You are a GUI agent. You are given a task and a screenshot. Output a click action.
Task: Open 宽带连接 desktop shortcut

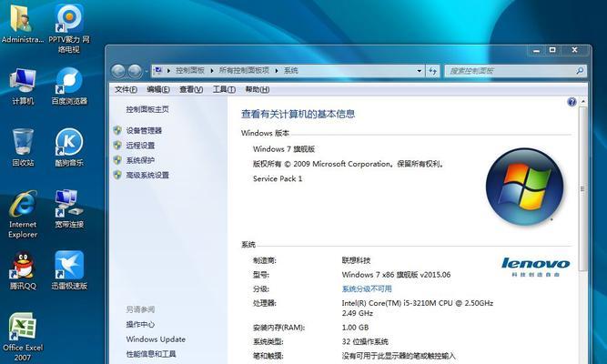69,208
